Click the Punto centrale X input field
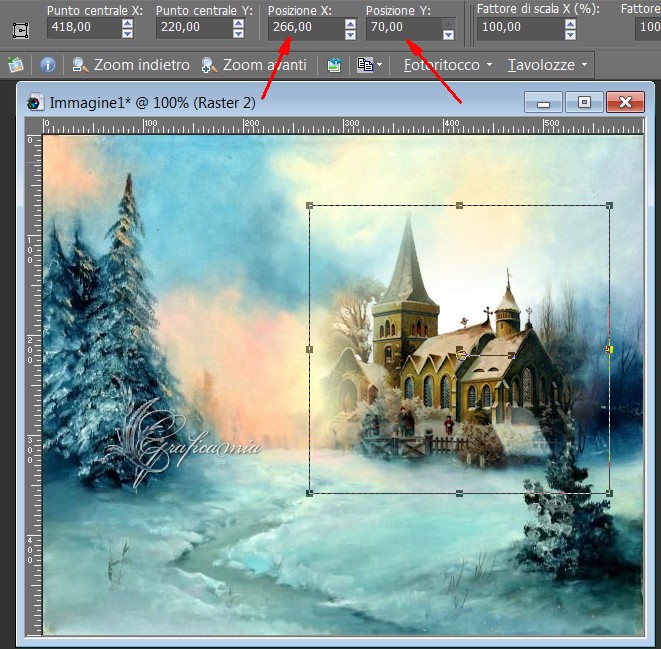The width and height of the screenshot is (661, 649). click(84, 27)
